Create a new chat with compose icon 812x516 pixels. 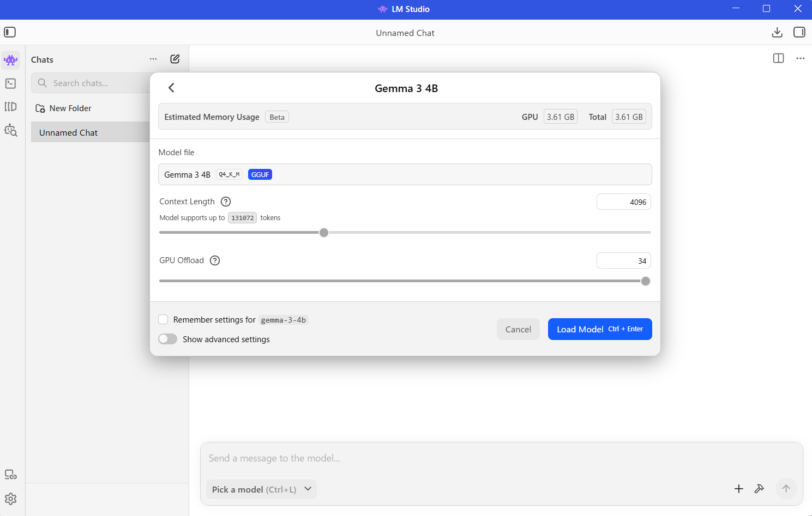175,59
